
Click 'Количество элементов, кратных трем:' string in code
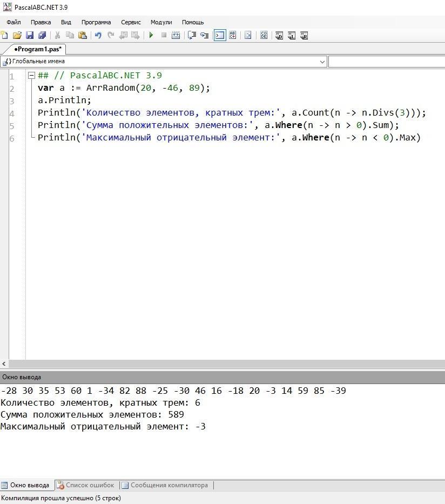tap(180, 113)
